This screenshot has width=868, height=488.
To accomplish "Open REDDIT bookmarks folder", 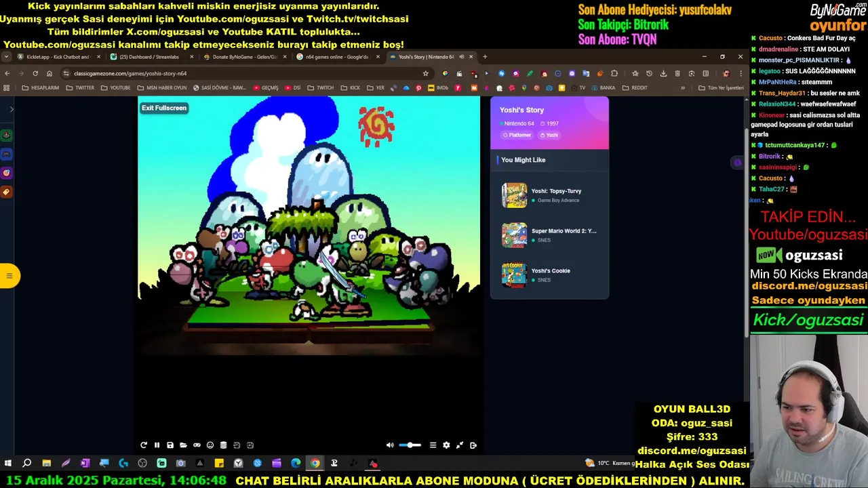I will pos(635,88).
